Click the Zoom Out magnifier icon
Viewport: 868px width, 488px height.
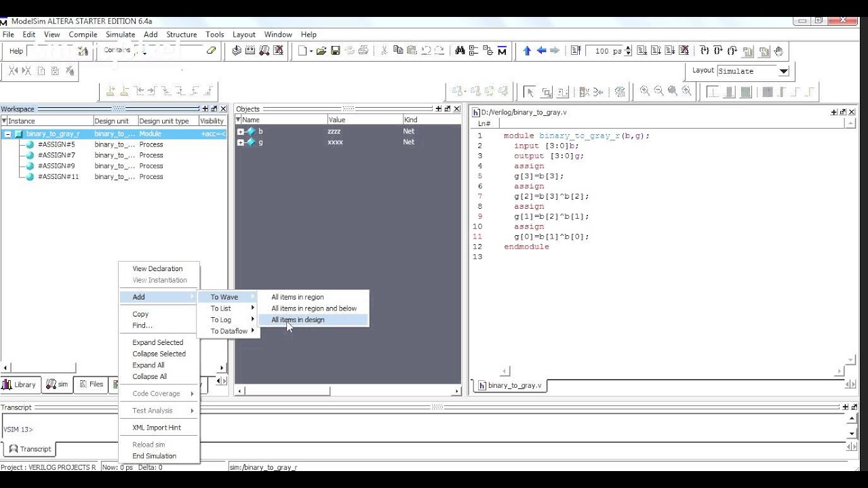[x=658, y=91]
